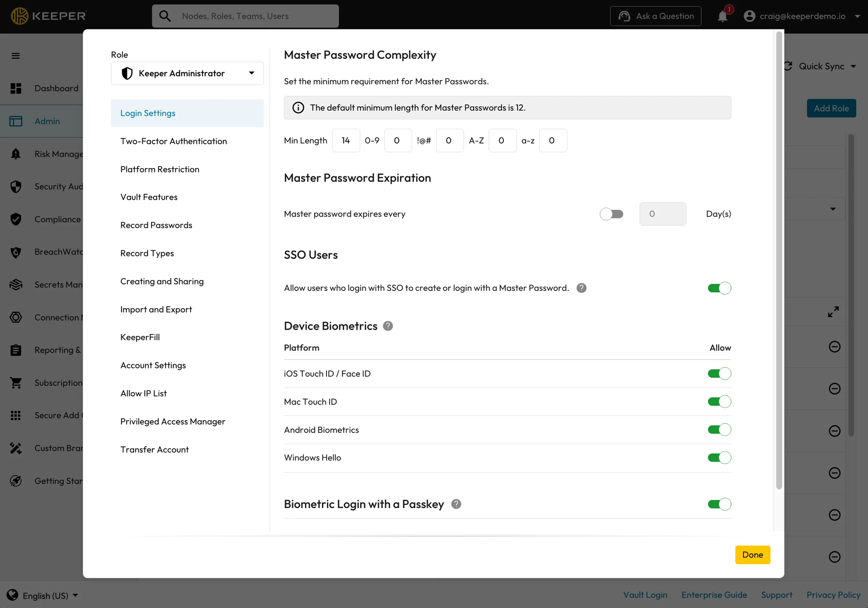Click the Min Length input field
Screen dimensions: 868x608
click(x=346, y=140)
